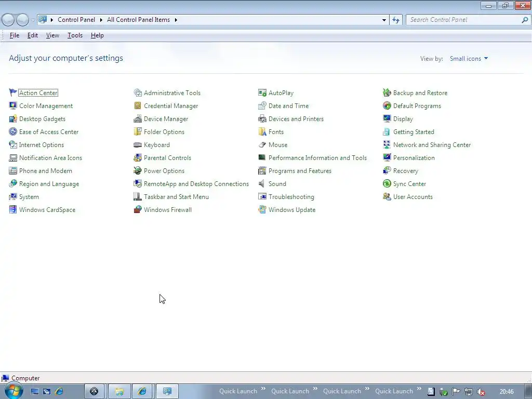Open the View by Small icons dropdown

469,59
